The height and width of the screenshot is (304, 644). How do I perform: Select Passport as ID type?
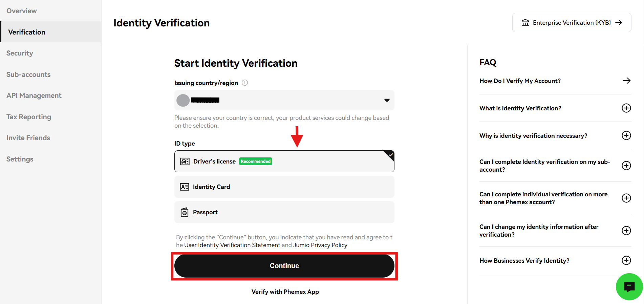point(284,212)
